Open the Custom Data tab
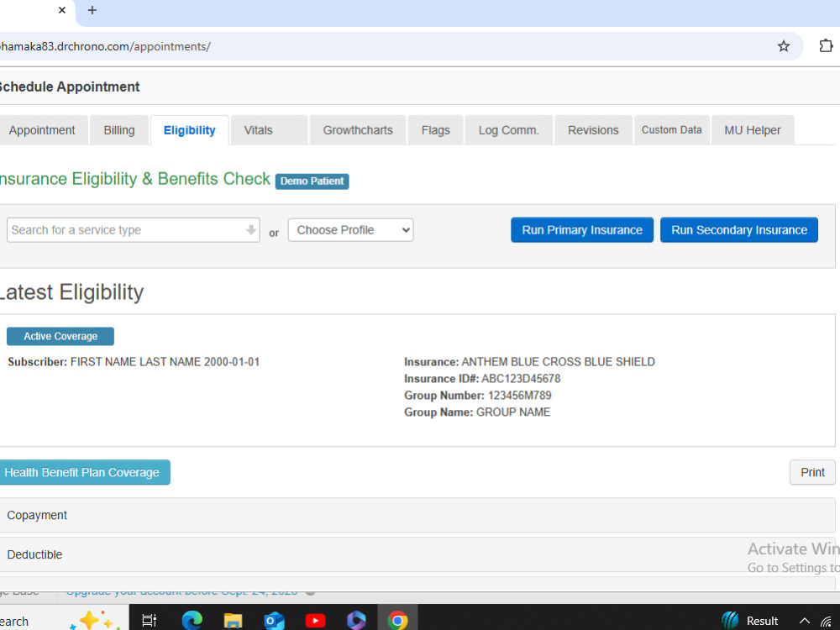 click(672, 130)
